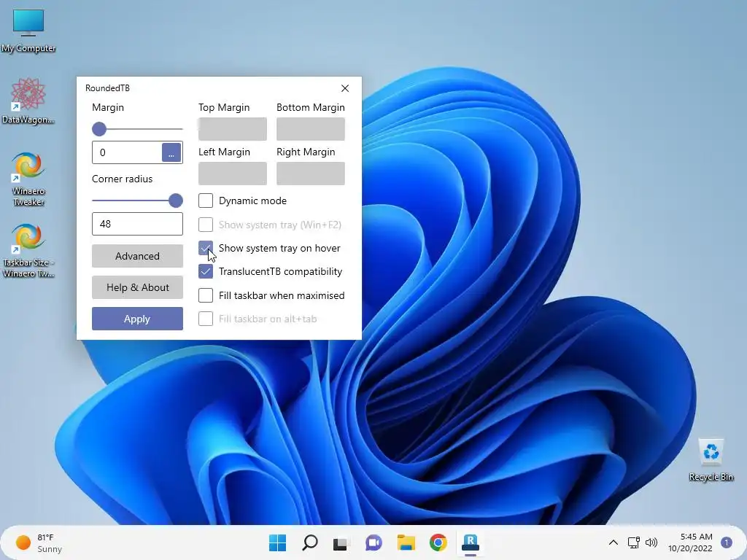
Task: Apply the RoundedTB settings
Action: click(x=137, y=319)
